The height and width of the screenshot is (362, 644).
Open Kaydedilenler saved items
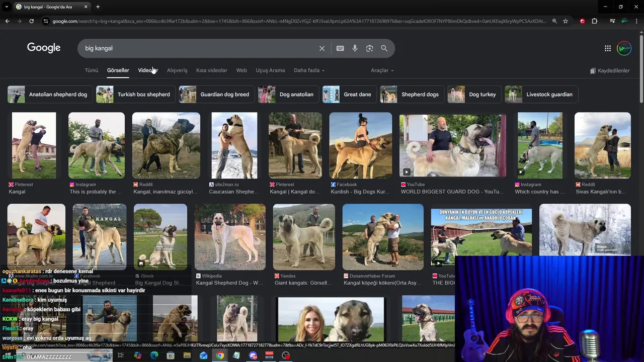610,71
